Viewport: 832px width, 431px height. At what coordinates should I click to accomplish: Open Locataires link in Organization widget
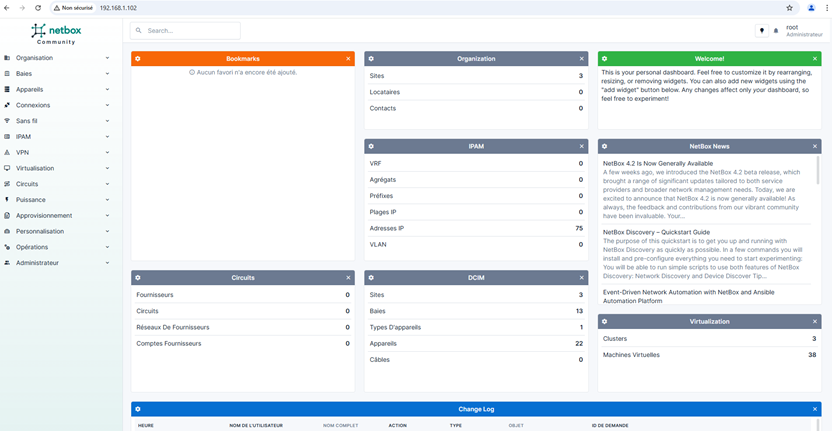coord(385,92)
